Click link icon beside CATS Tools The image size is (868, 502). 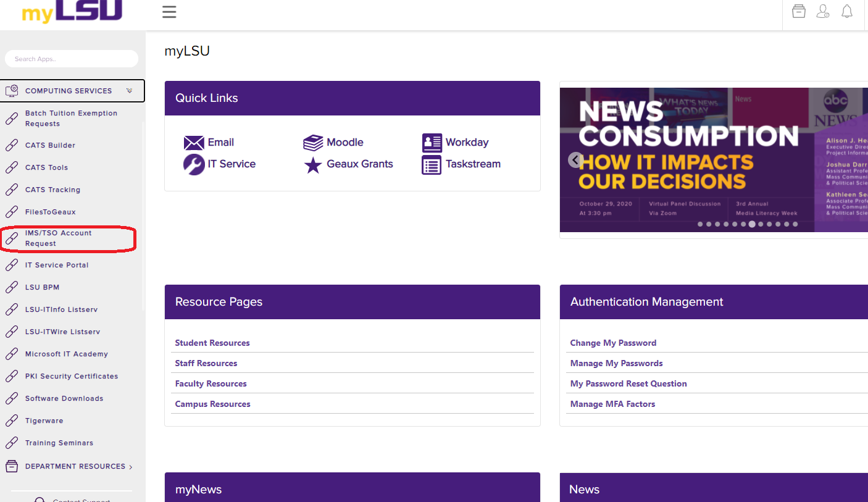pos(12,168)
